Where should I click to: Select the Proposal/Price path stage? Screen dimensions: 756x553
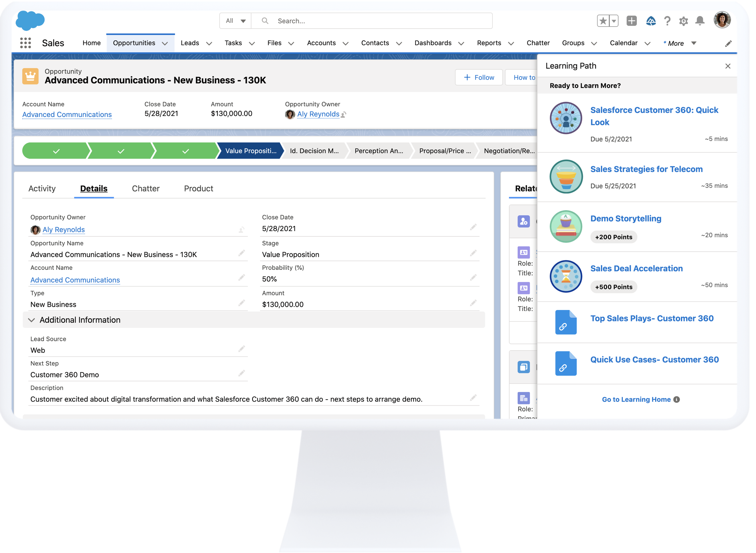[x=444, y=151]
